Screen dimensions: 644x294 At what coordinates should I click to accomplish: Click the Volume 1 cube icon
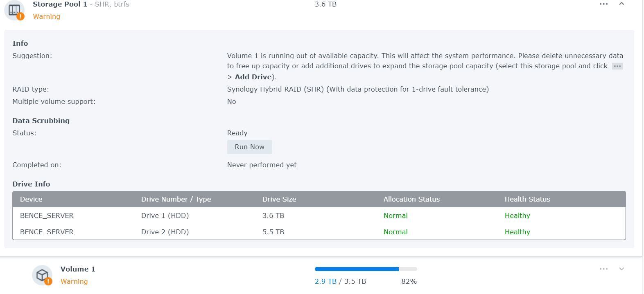coord(43,275)
